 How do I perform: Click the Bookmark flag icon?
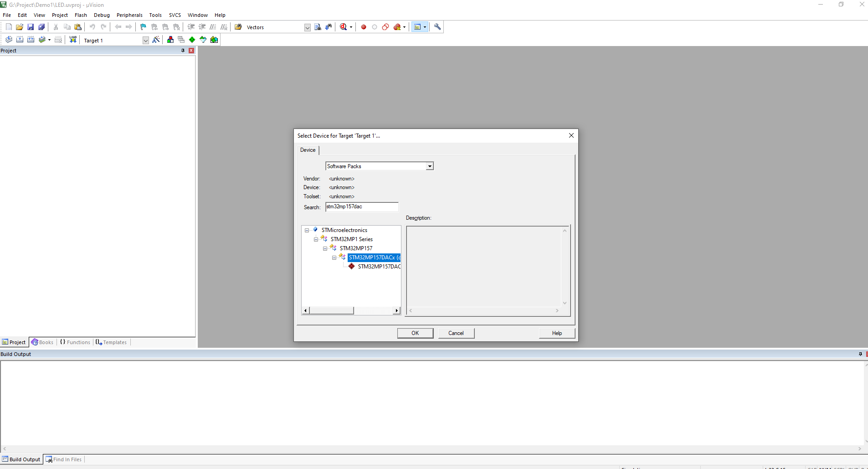(143, 27)
